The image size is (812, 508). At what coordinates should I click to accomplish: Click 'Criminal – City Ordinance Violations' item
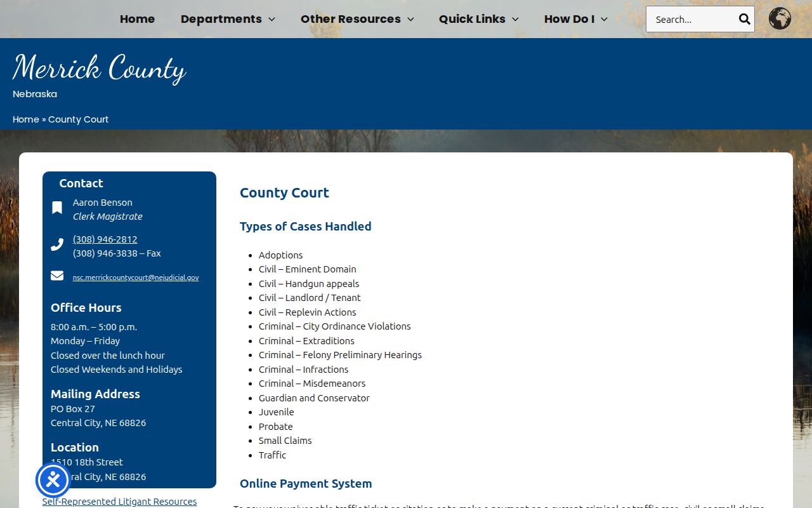coord(335,326)
